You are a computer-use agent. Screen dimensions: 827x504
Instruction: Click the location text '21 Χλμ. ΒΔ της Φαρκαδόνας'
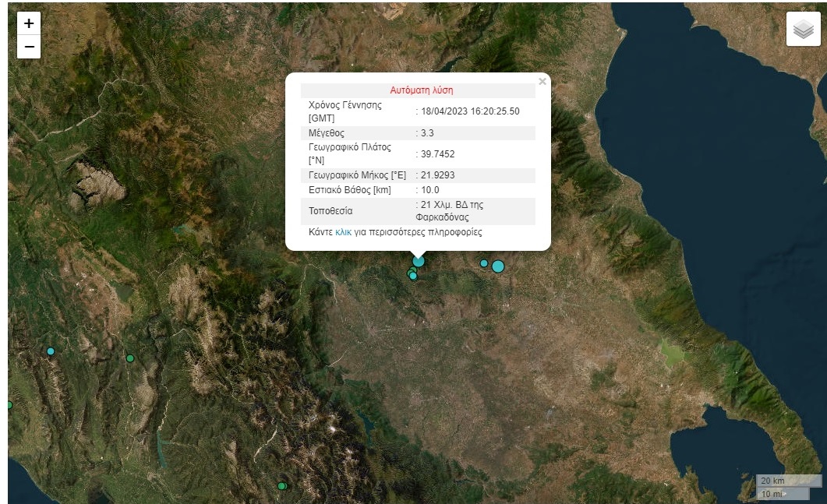[x=452, y=211]
